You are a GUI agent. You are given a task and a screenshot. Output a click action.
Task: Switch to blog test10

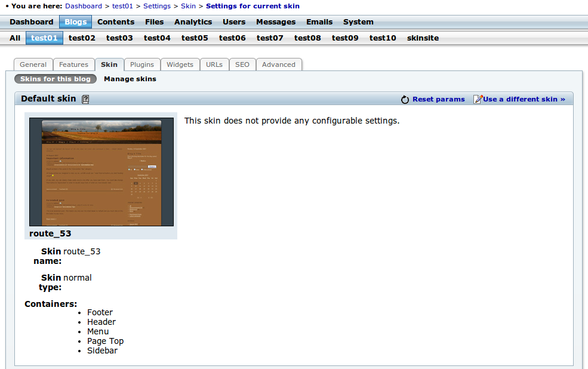click(383, 38)
